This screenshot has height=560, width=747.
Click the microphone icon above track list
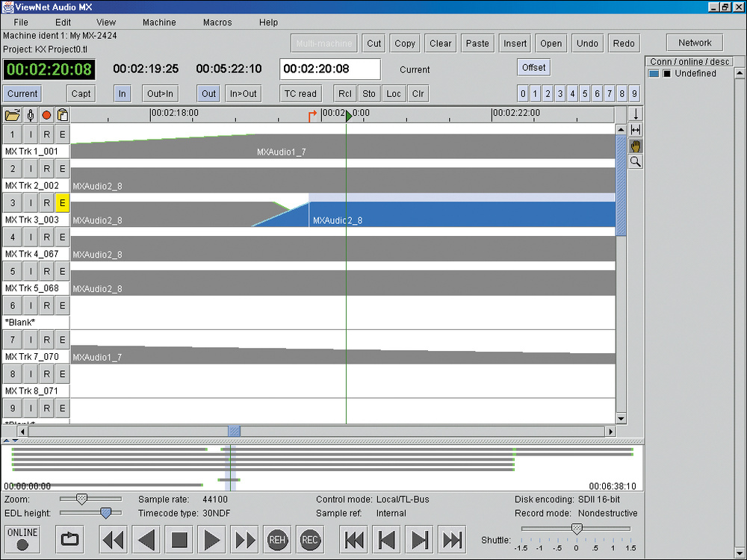pos(30,115)
